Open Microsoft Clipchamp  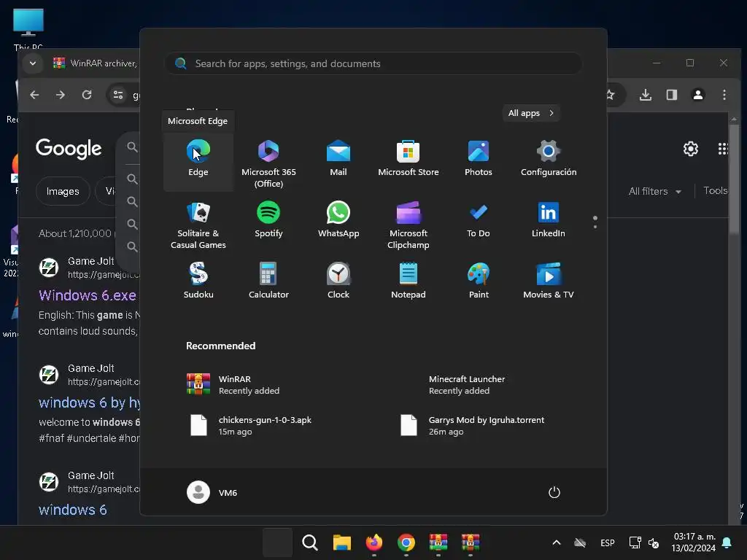(409, 225)
